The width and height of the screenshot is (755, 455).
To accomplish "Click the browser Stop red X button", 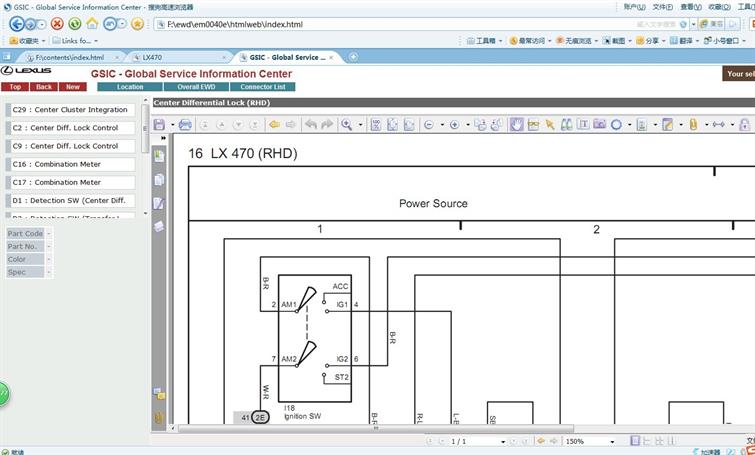I will pos(57,24).
